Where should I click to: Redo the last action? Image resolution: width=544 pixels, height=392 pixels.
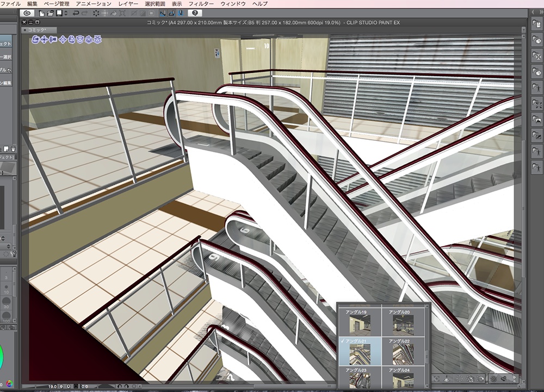coord(85,13)
